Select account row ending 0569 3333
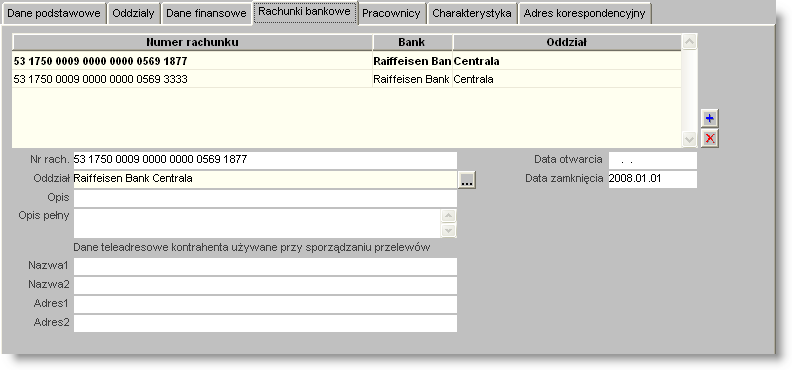The image size is (792, 370). pos(346,79)
